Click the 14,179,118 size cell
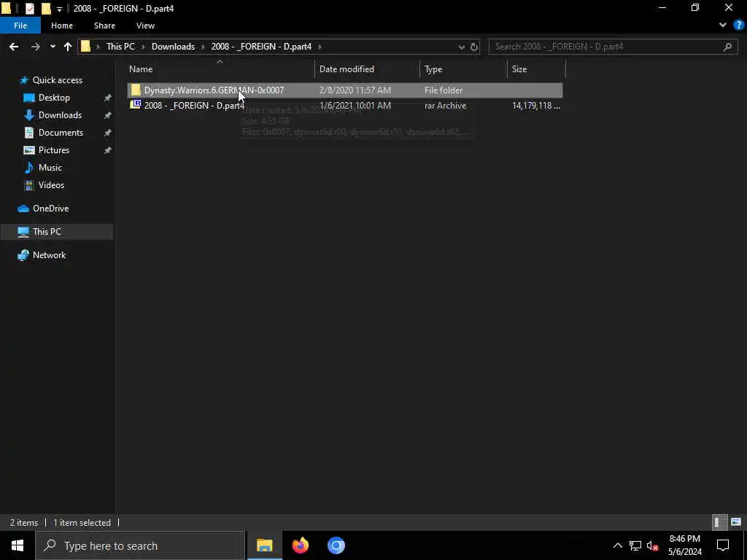The width and height of the screenshot is (747, 560). click(x=536, y=106)
